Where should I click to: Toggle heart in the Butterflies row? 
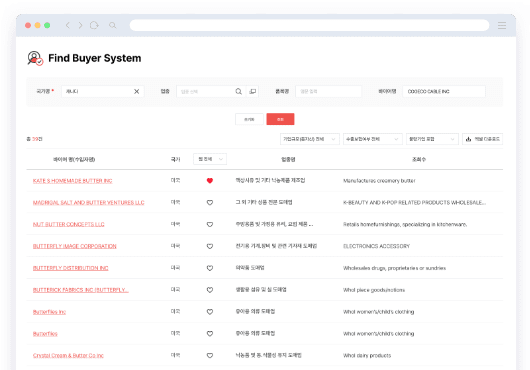tap(210, 334)
